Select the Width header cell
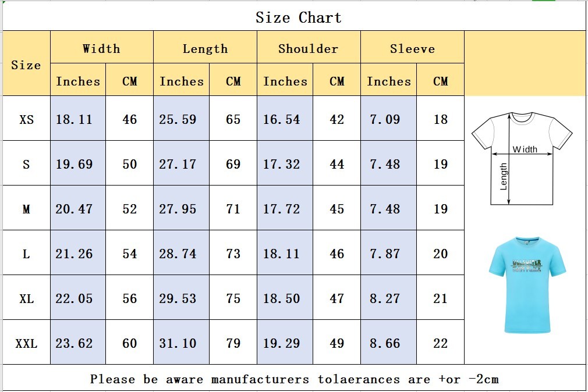The width and height of the screenshot is (588, 392). [x=102, y=47]
